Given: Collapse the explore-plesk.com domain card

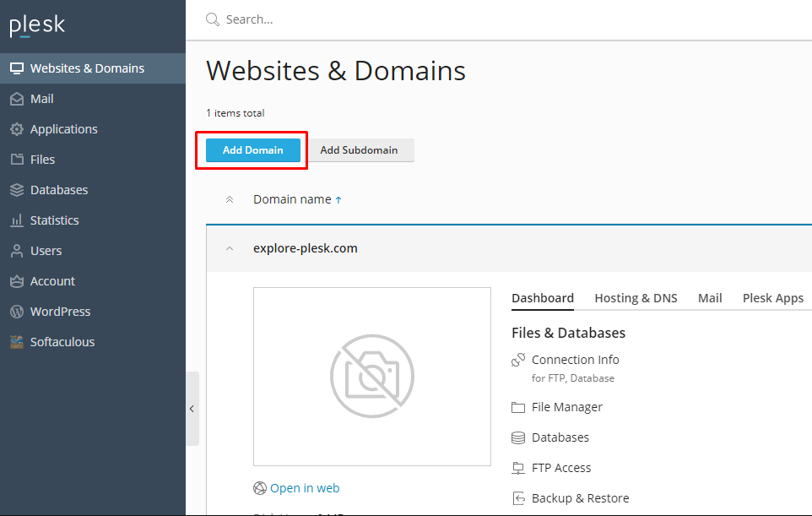Looking at the screenshot, I should click(229, 247).
